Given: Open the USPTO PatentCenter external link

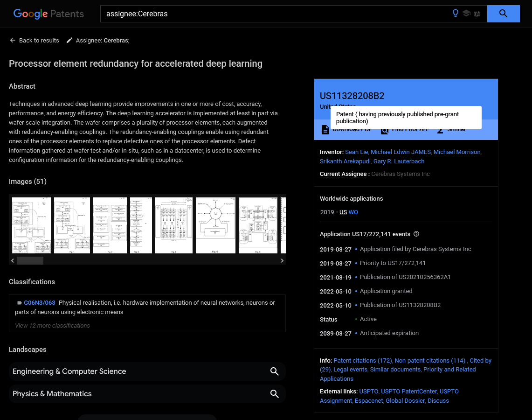Looking at the screenshot, I should (409, 392).
